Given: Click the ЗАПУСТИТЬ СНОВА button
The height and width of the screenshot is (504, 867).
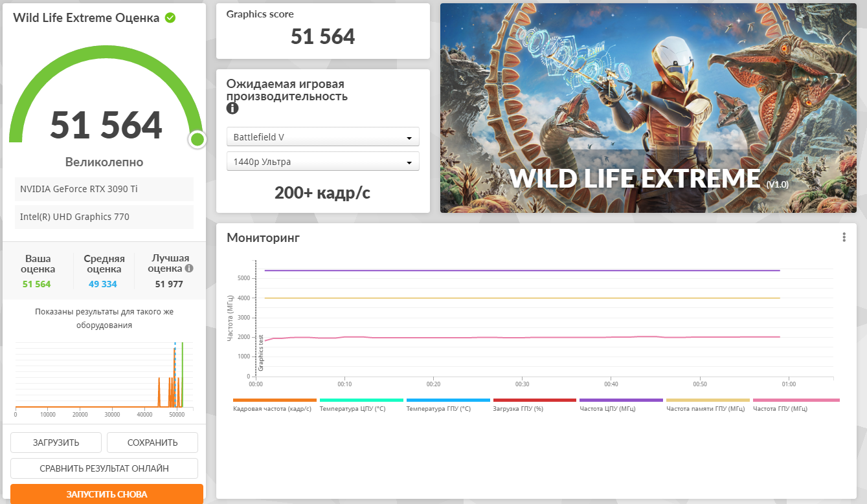Looking at the screenshot, I should pos(107,494).
